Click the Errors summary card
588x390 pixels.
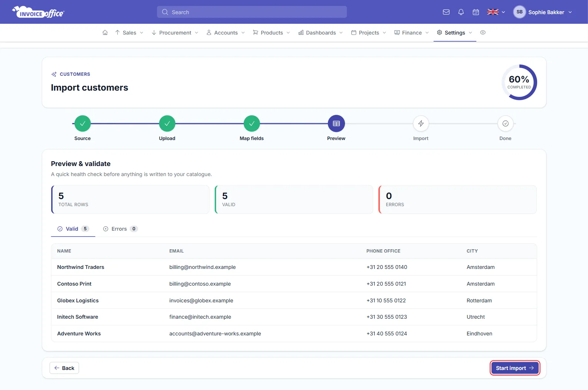pyautogui.click(x=457, y=199)
